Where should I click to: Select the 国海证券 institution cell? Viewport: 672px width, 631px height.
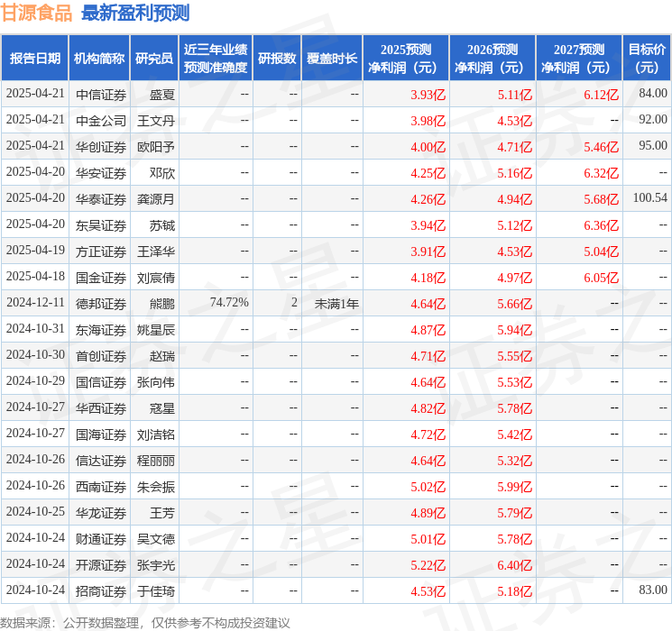point(101,434)
